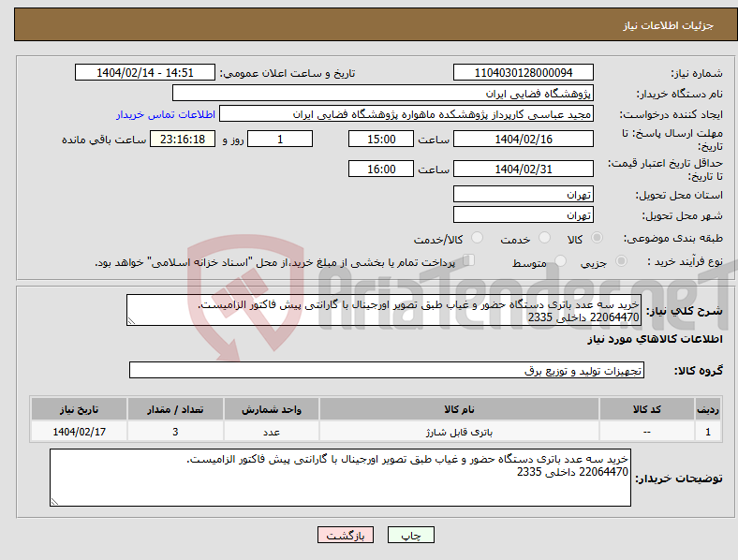Image resolution: width=738 pixels, height=560 pixels.
Task: Click the گروه کالا field
Action: pyautogui.click(x=387, y=370)
